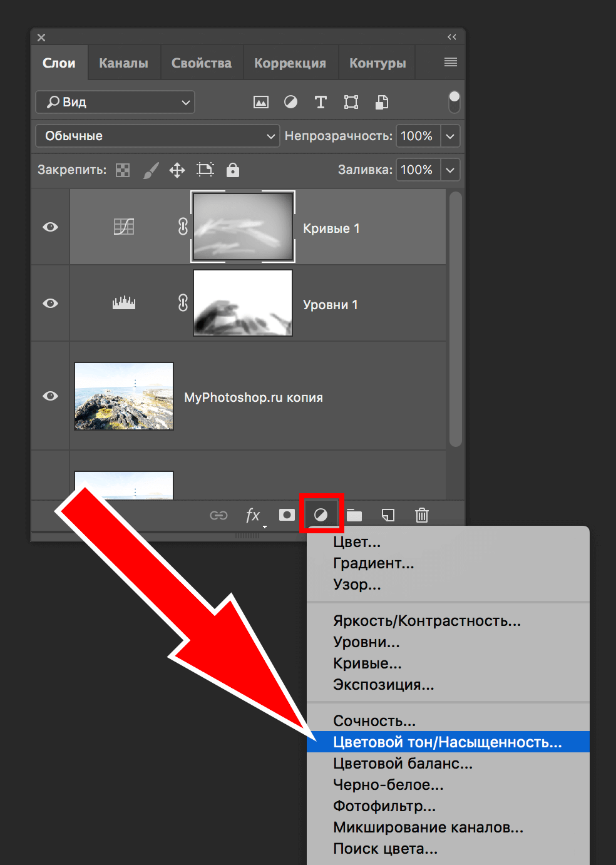This screenshot has height=865, width=616.
Task: Switch to the Каналы tab
Action: pos(123,63)
